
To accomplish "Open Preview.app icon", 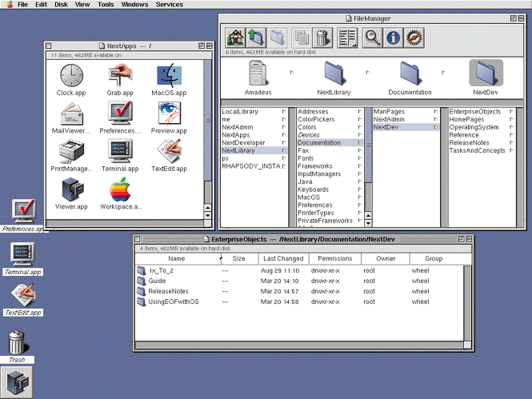I will pos(169,114).
